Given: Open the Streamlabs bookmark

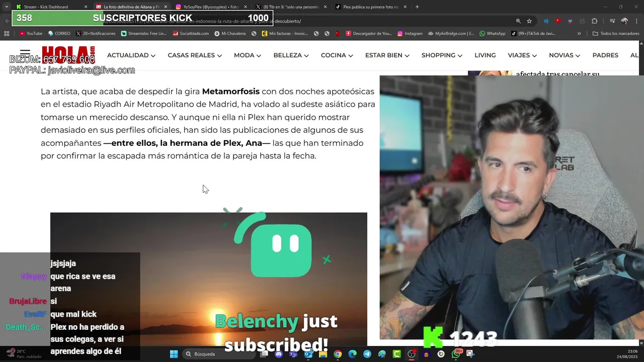Looking at the screenshot, I should [143, 34].
